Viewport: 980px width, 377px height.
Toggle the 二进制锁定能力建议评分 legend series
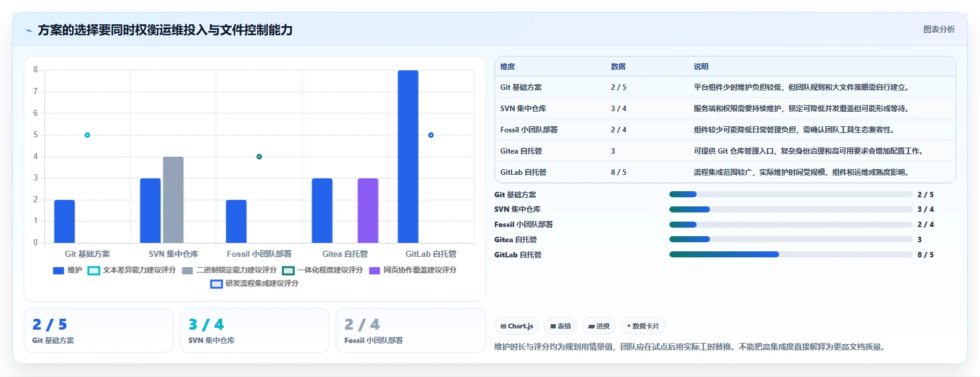point(229,270)
